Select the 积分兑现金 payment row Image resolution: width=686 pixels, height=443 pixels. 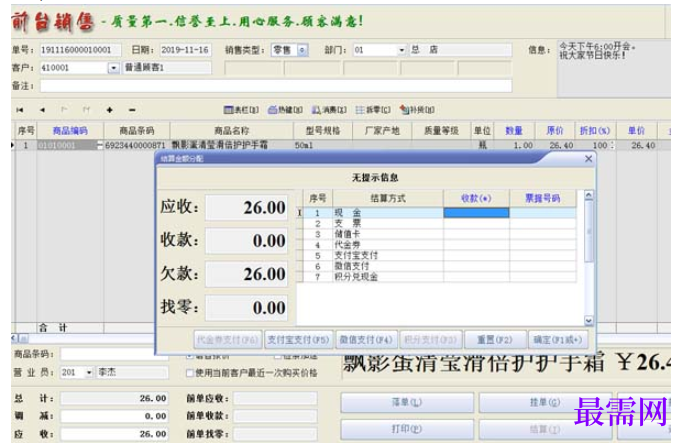[439, 276]
